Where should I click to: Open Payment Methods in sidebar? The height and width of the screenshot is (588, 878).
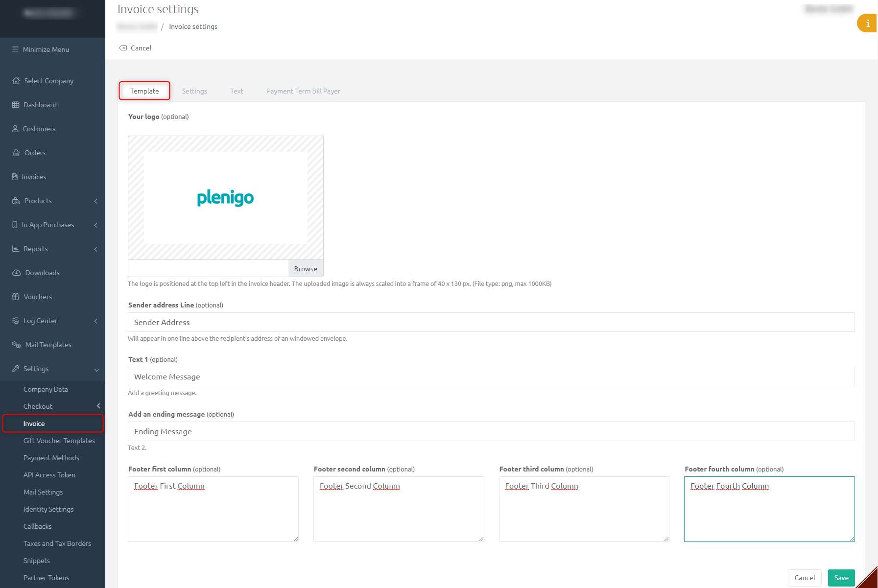tap(51, 458)
